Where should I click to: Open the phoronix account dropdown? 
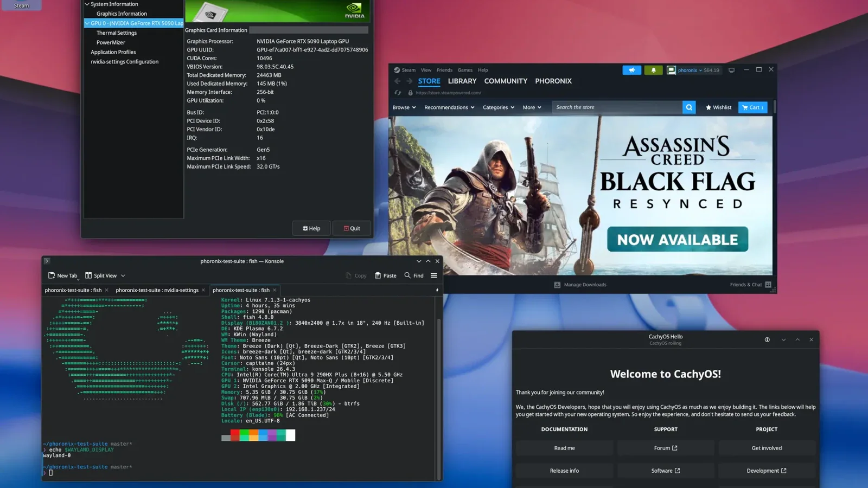click(x=700, y=70)
